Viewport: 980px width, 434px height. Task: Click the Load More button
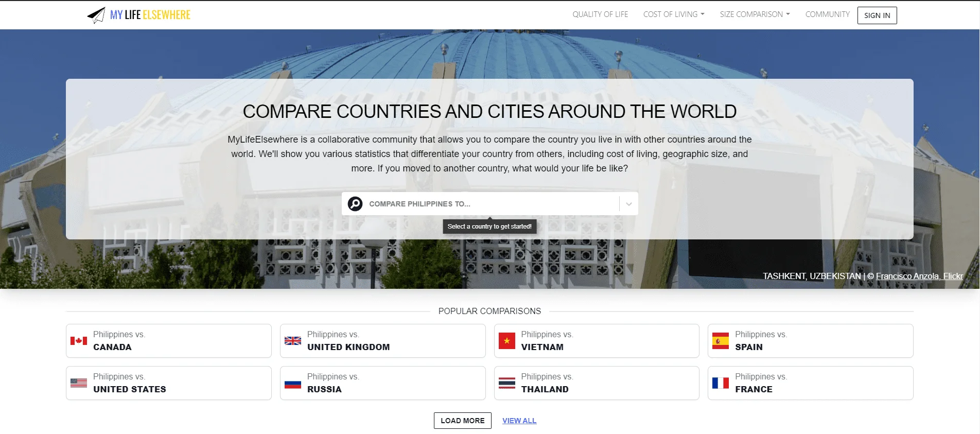tap(463, 421)
